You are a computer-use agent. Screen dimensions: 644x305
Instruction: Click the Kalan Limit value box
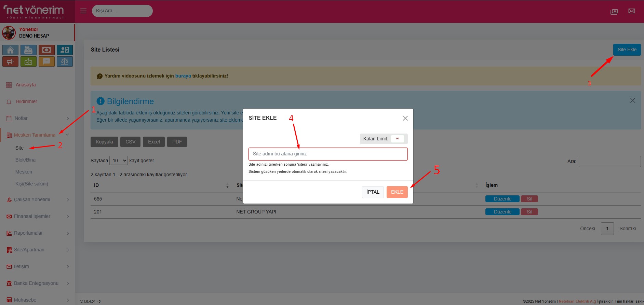[x=398, y=139]
